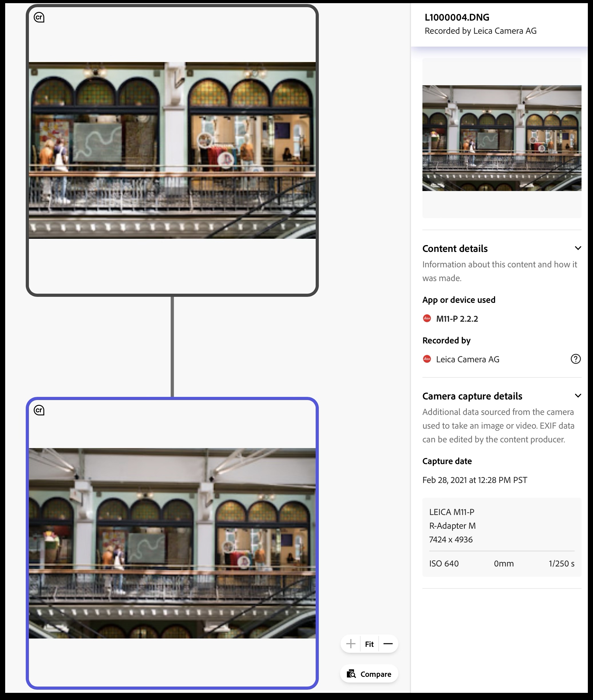Image resolution: width=593 pixels, height=700 pixels.
Task: Click the zoom out minus icon
Action: [x=388, y=644]
